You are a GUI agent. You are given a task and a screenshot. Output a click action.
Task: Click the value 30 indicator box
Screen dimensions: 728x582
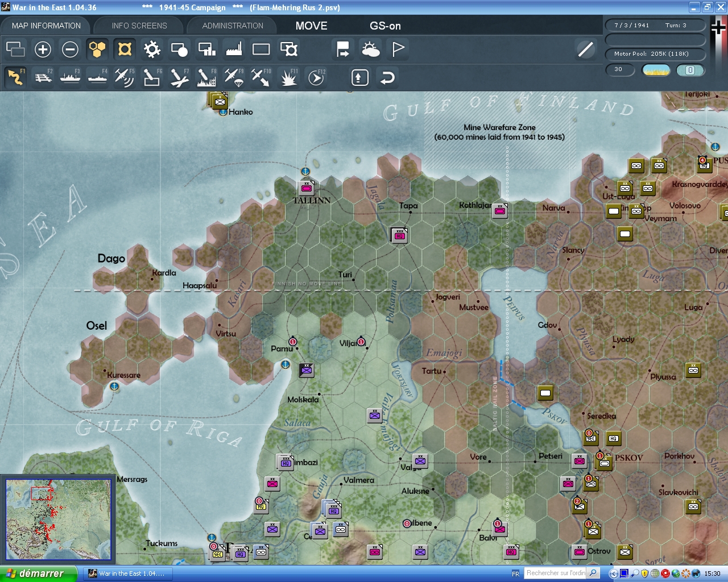(x=620, y=70)
